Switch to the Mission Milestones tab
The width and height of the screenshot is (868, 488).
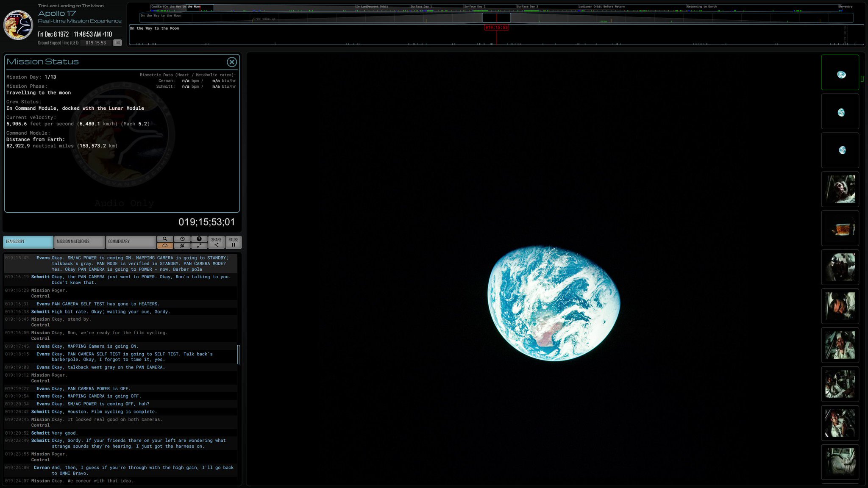79,242
